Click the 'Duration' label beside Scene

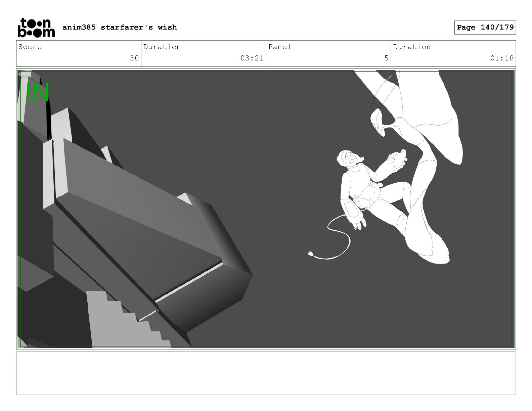[162, 47]
